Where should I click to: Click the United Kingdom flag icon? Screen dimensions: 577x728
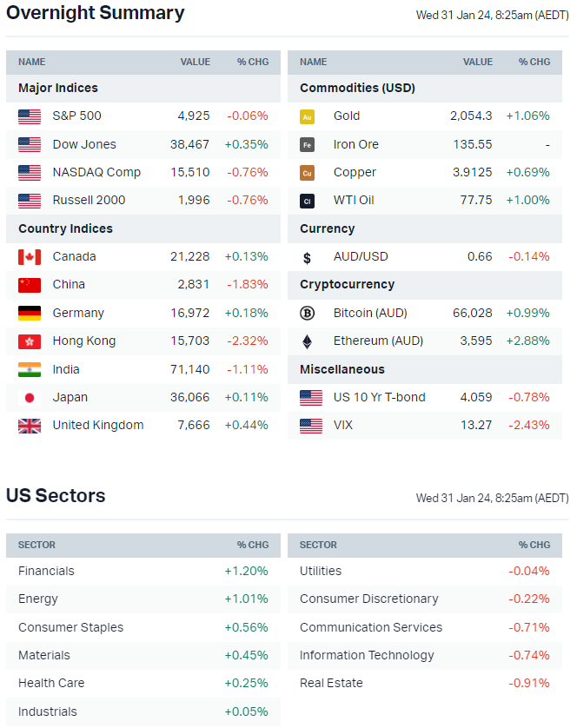coord(30,426)
